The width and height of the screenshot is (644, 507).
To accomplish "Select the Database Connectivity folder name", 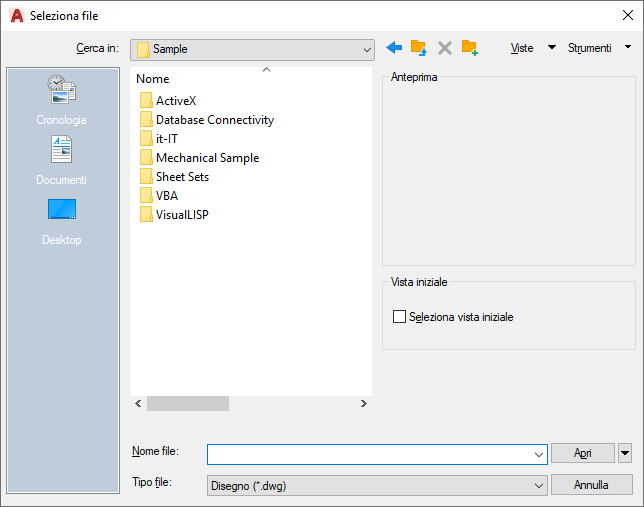I will tap(215, 120).
